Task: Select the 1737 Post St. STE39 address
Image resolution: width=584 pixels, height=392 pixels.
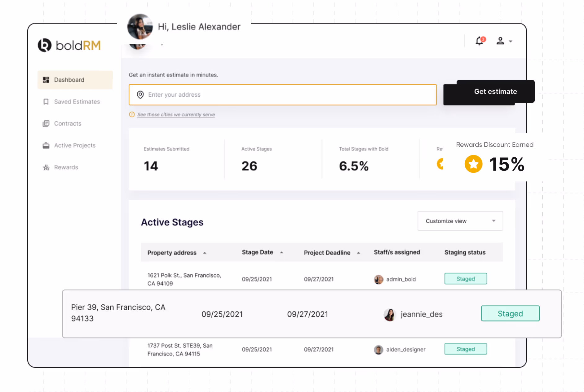Action: click(x=180, y=350)
